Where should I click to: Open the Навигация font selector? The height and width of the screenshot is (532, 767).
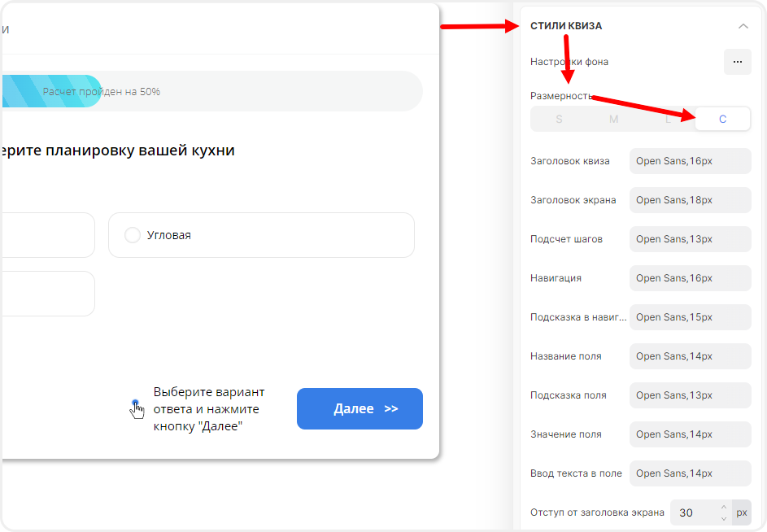[x=690, y=278]
